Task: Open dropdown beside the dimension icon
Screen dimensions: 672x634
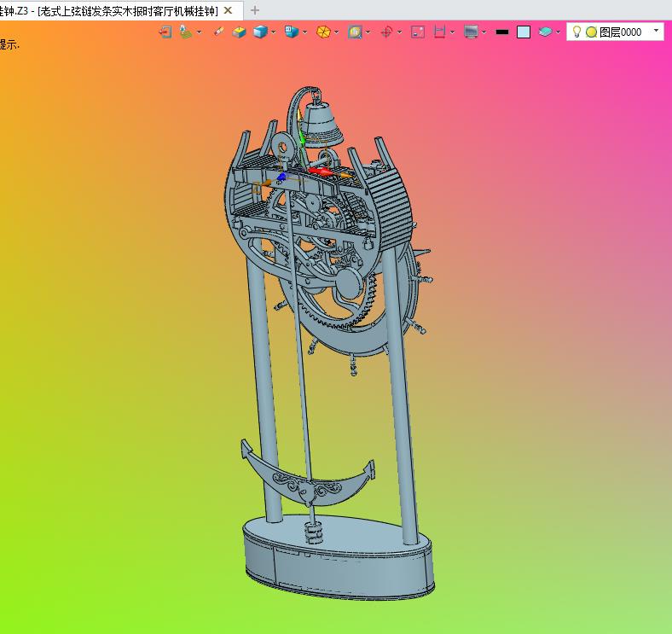Action: point(453,32)
